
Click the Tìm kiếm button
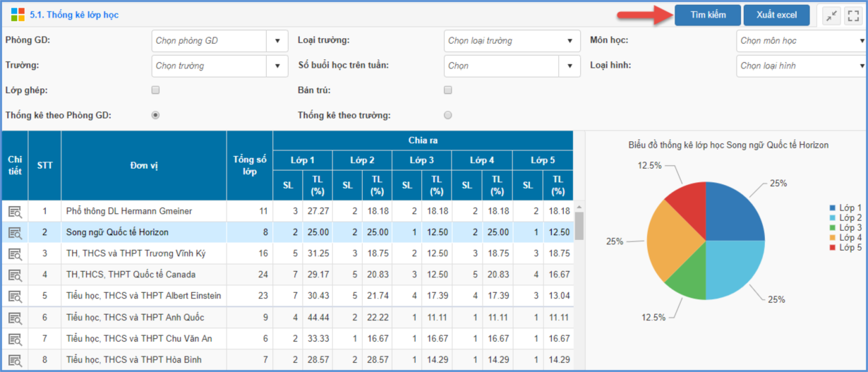pyautogui.click(x=707, y=16)
